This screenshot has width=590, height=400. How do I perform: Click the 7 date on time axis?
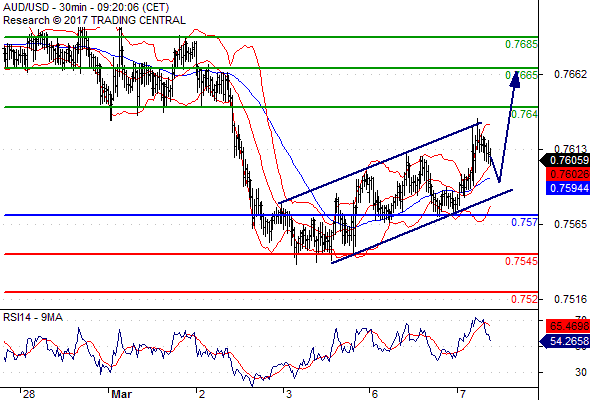(x=462, y=394)
